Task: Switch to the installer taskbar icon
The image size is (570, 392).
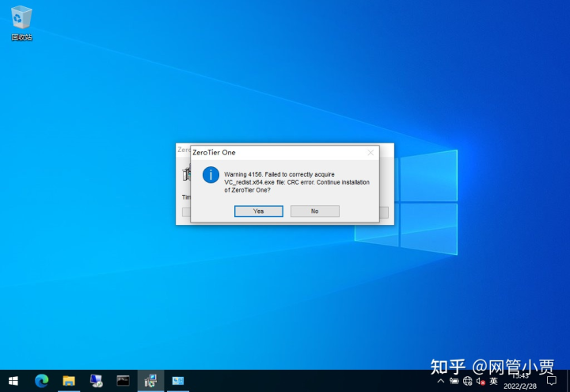Action: point(150,381)
